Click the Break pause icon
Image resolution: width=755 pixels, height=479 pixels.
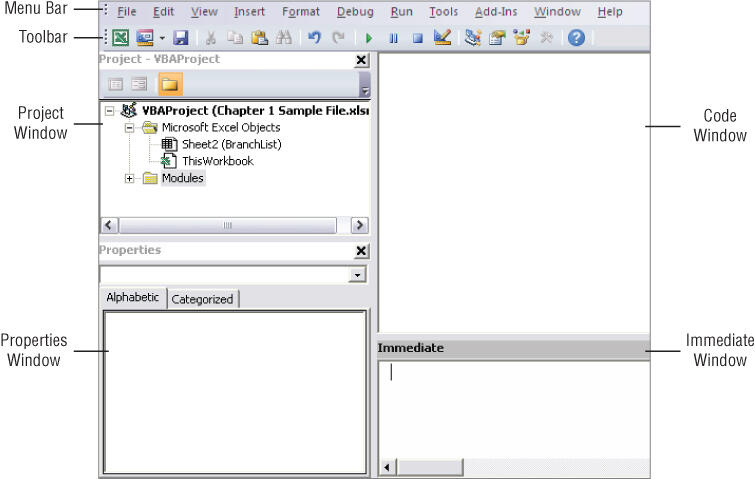pos(393,38)
